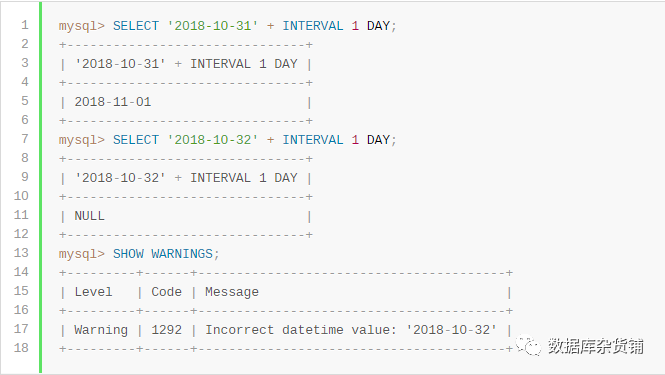Click the Warning level cell
The height and width of the screenshot is (375, 665).
[x=101, y=330]
